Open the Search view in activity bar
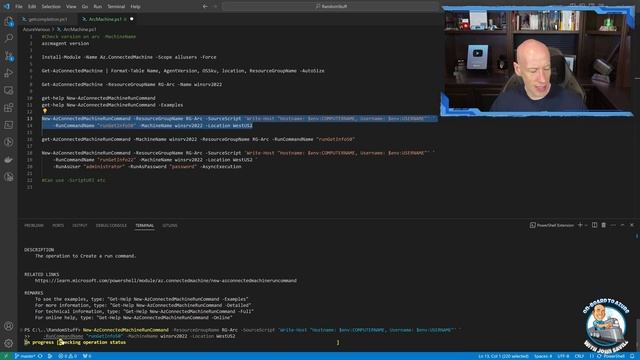Viewport: 640px width, 360px height. [9, 38]
